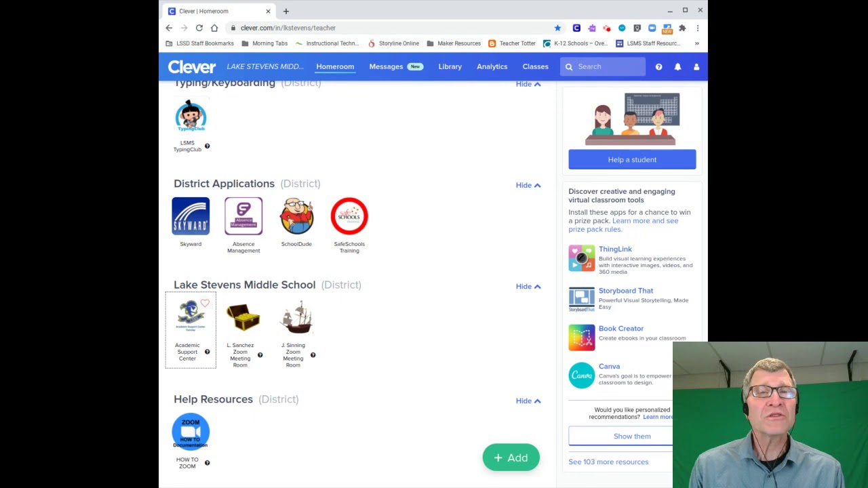Click the green Add button
This screenshot has width=868, height=488.
coord(511,457)
